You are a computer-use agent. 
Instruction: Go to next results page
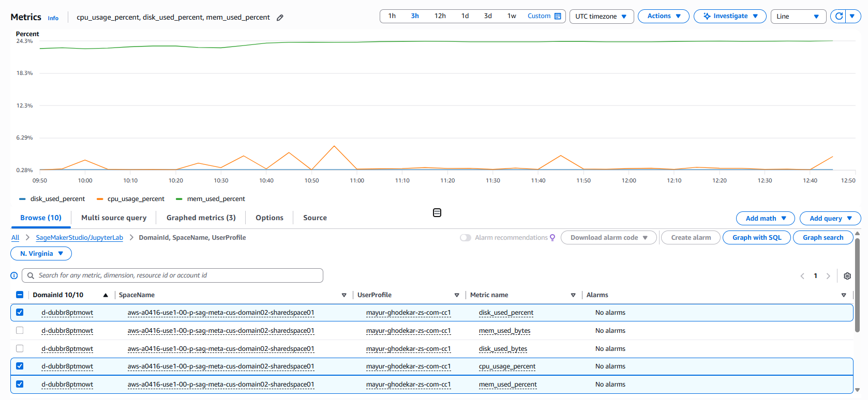(828, 276)
